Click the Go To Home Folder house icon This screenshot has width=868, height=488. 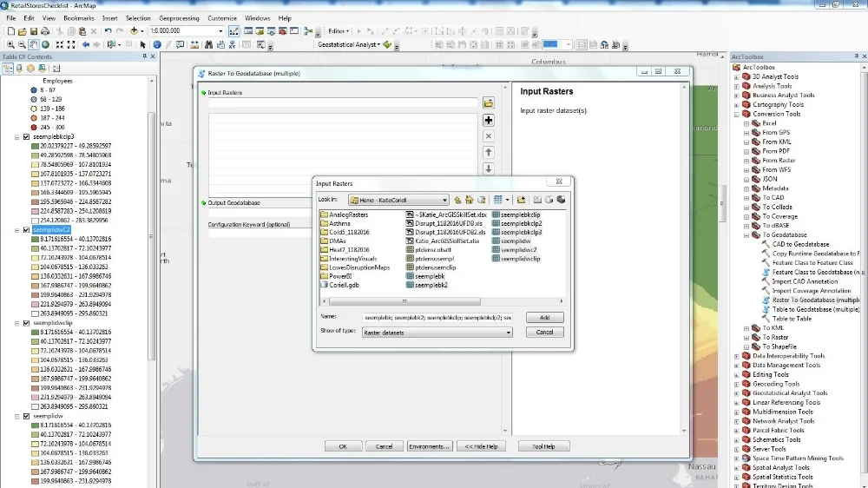[470, 200]
